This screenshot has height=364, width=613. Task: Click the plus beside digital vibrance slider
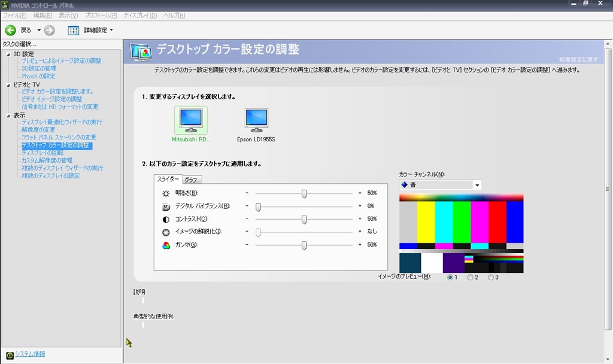(360, 206)
